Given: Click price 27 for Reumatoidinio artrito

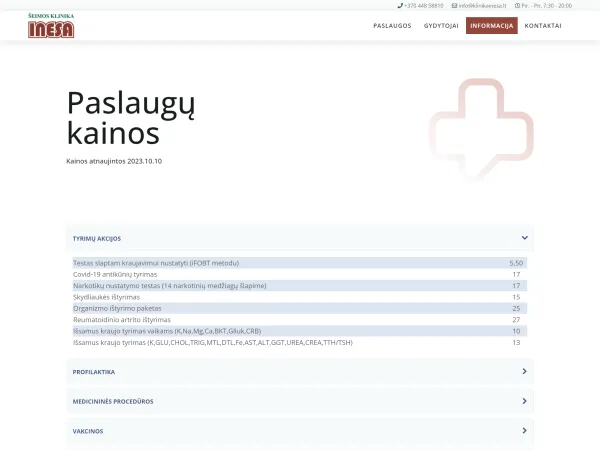Looking at the screenshot, I should (x=516, y=320).
